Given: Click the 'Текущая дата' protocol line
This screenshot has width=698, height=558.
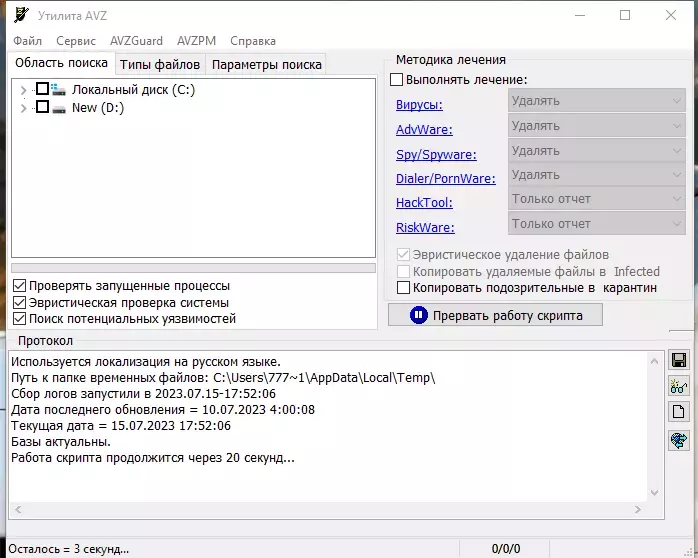Looking at the screenshot, I should [121, 426].
